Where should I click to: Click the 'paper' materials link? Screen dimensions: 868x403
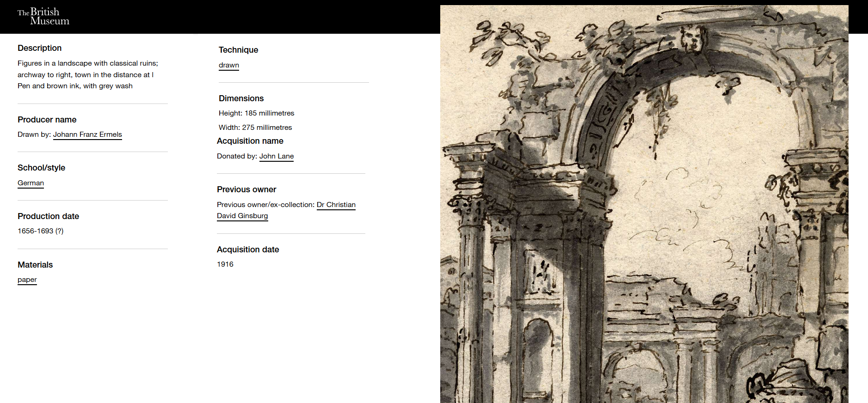27,280
